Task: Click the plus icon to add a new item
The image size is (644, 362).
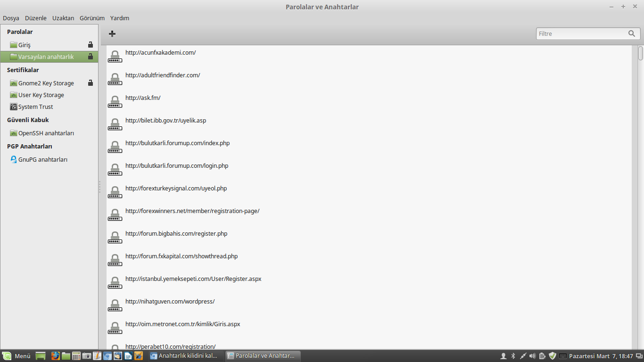Action: [112, 33]
